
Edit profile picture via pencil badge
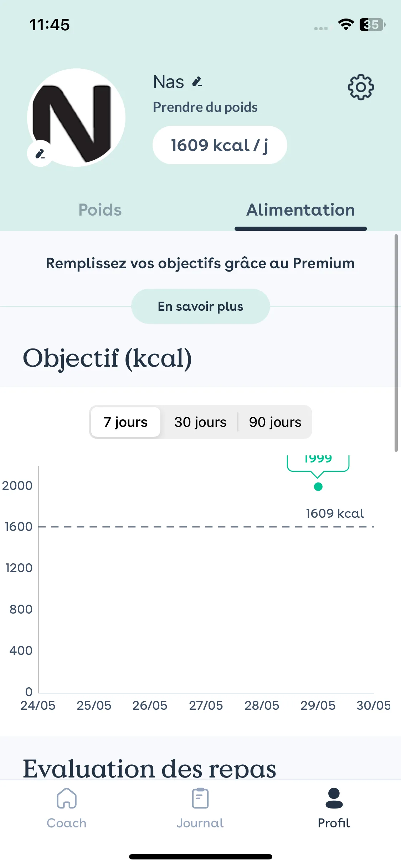(x=40, y=154)
